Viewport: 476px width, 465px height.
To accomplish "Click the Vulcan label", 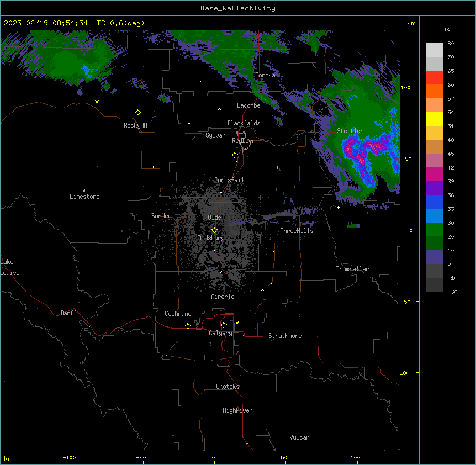I will 300,437.
